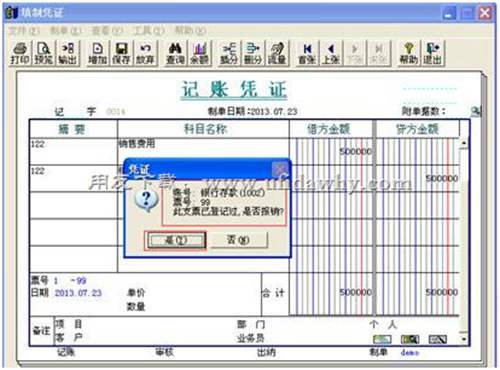Close the 凭证 confirmation dialog
This screenshot has height=370, width=500.
280,170
